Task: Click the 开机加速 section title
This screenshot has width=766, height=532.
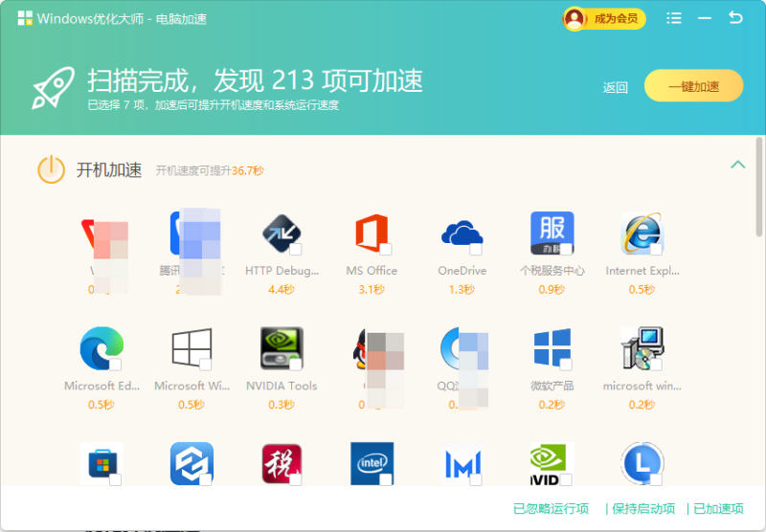Action: pos(109,170)
